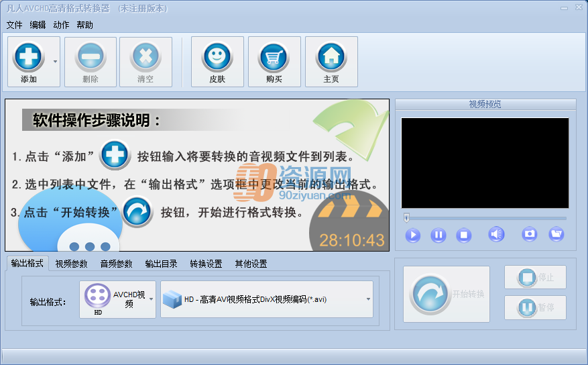Screen dimensions: 588x365
Task: Switch to the 视频参数 tab
Action: (71, 264)
